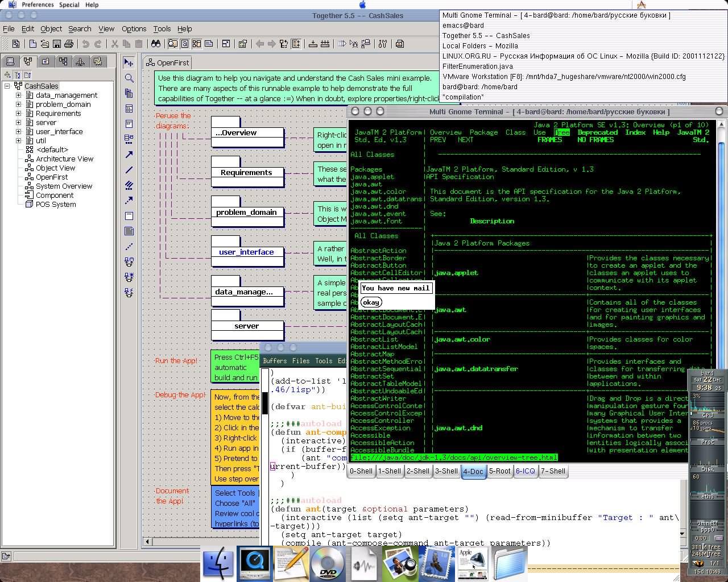Follow the java.awt.color package link
This screenshot has height=582, width=728.
tap(461, 339)
